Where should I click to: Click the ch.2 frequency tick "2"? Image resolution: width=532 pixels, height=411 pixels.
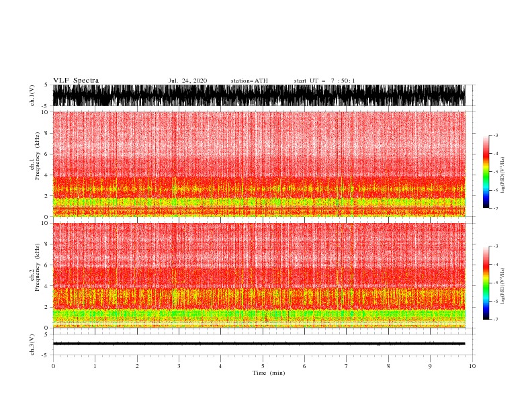coord(46,307)
